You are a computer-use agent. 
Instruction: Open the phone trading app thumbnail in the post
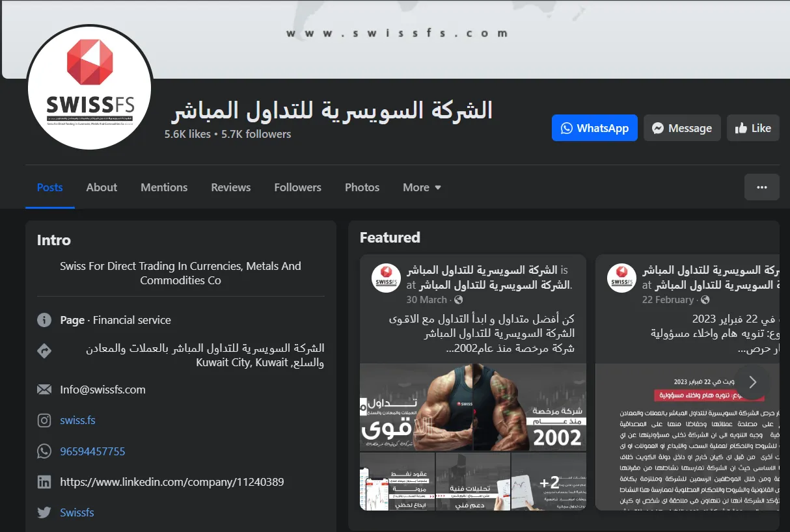coord(397,482)
